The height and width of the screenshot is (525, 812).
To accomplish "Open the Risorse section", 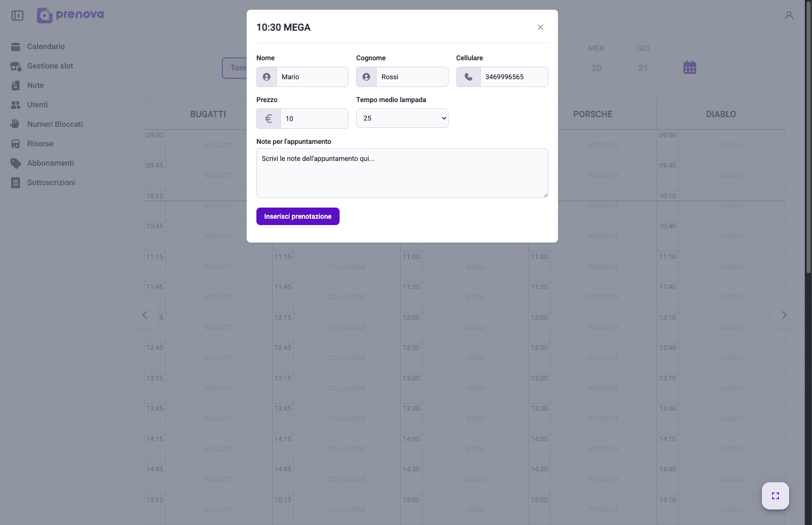I will point(40,143).
